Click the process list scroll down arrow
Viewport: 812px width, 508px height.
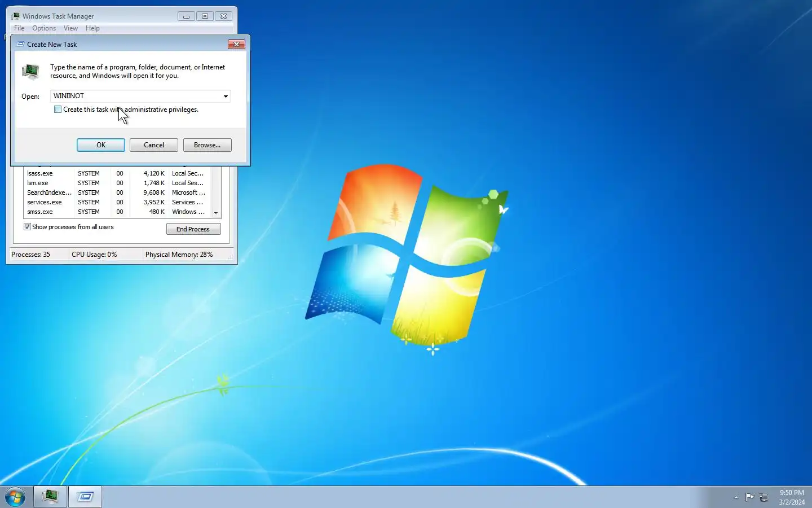216,213
